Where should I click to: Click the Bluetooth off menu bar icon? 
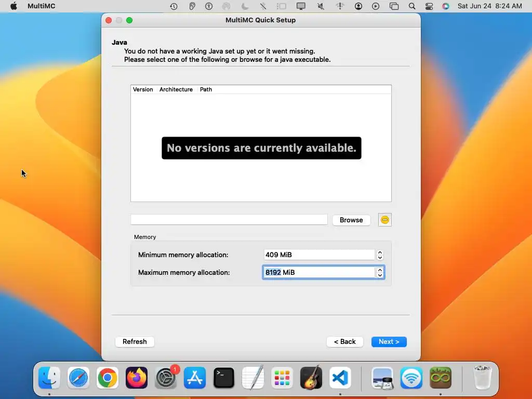[263, 6]
